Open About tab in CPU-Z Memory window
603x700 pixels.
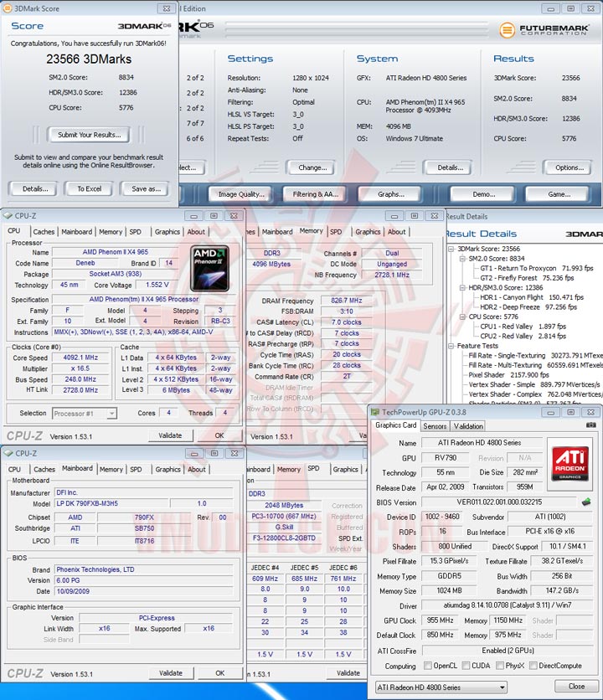(397, 232)
